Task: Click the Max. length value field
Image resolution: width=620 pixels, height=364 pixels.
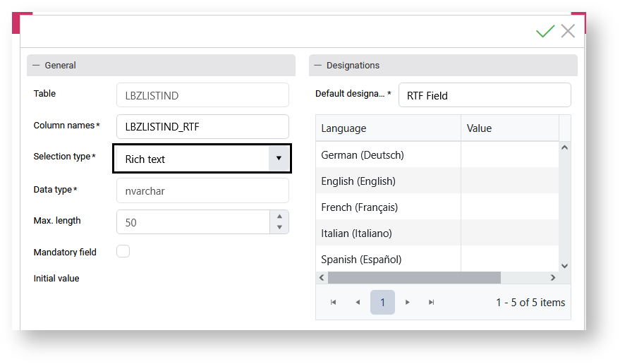Action: coord(193,222)
